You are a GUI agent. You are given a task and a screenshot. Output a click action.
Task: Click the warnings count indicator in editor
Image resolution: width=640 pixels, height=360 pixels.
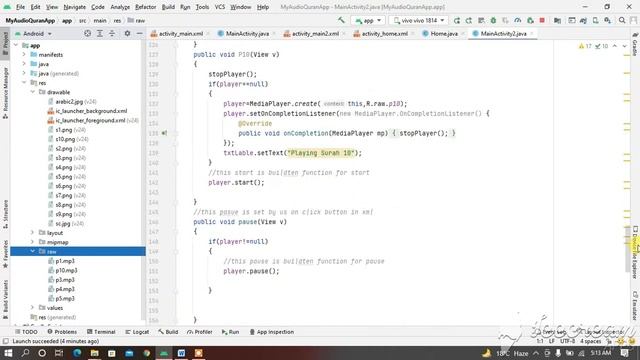pyautogui.click(x=585, y=46)
